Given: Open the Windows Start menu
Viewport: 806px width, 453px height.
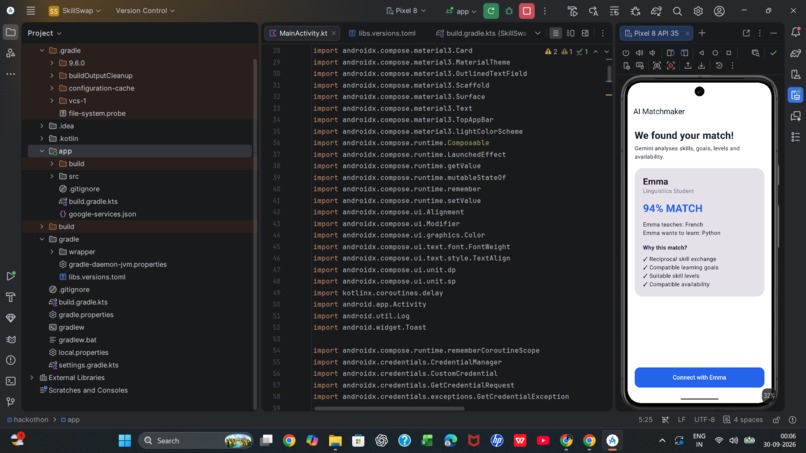Looking at the screenshot, I should click(x=124, y=441).
